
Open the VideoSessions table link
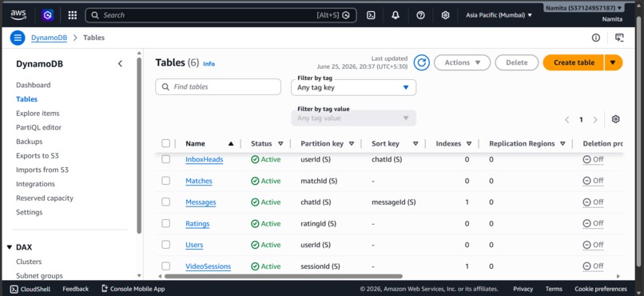click(209, 266)
